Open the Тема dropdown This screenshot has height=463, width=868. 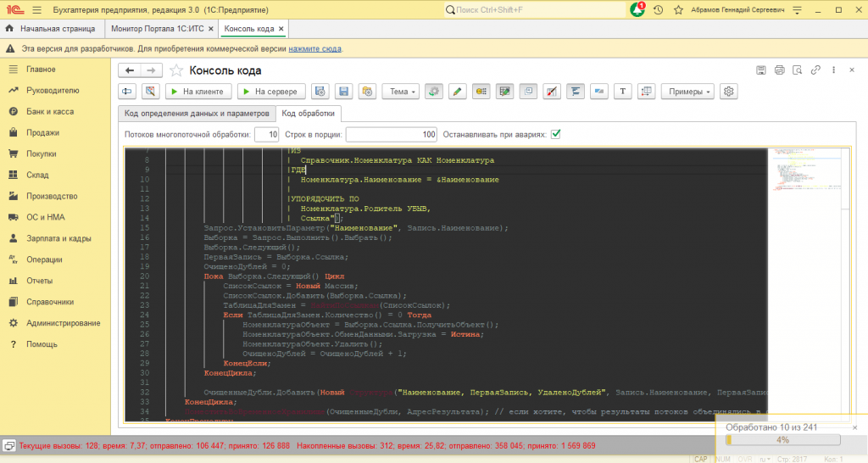pos(401,92)
